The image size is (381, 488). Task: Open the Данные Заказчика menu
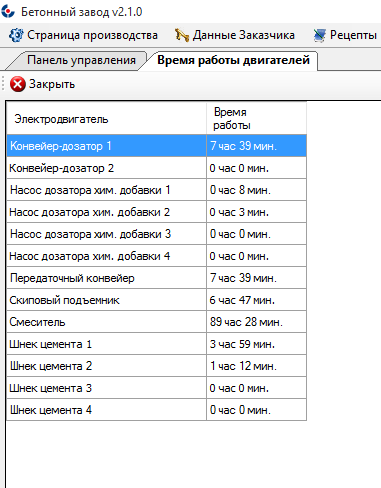pyautogui.click(x=235, y=35)
